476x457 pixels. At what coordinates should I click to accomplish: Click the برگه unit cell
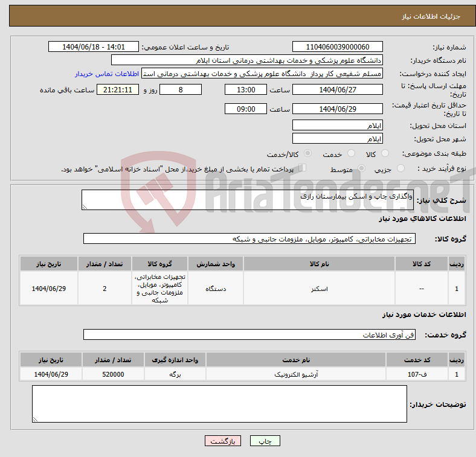tap(175, 374)
